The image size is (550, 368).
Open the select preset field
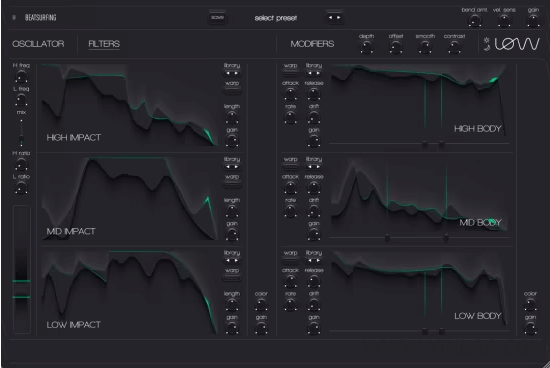click(276, 18)
